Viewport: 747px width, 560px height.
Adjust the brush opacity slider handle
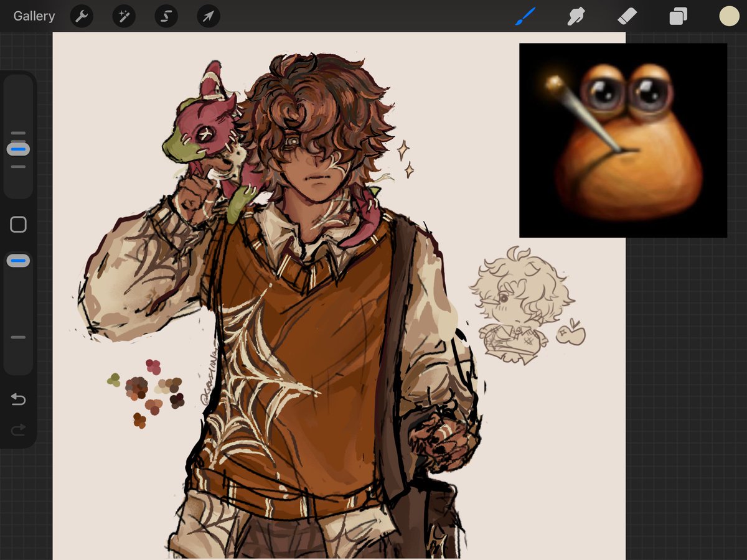[x=18, y=261]
